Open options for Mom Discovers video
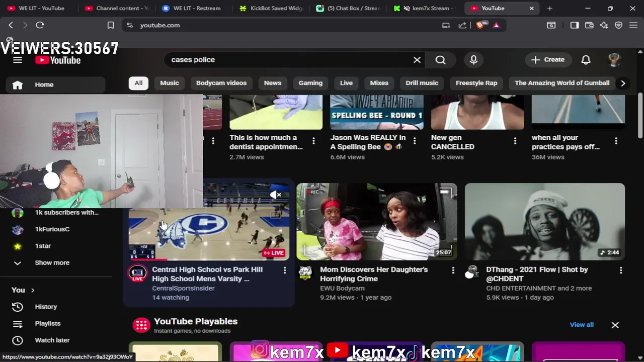644x362 pixels. [453, 270]
